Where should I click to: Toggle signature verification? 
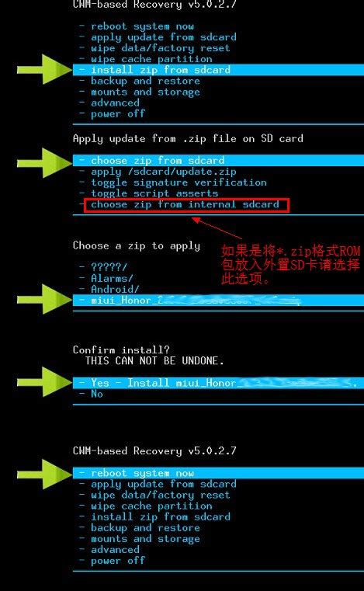tap(179, 183)
